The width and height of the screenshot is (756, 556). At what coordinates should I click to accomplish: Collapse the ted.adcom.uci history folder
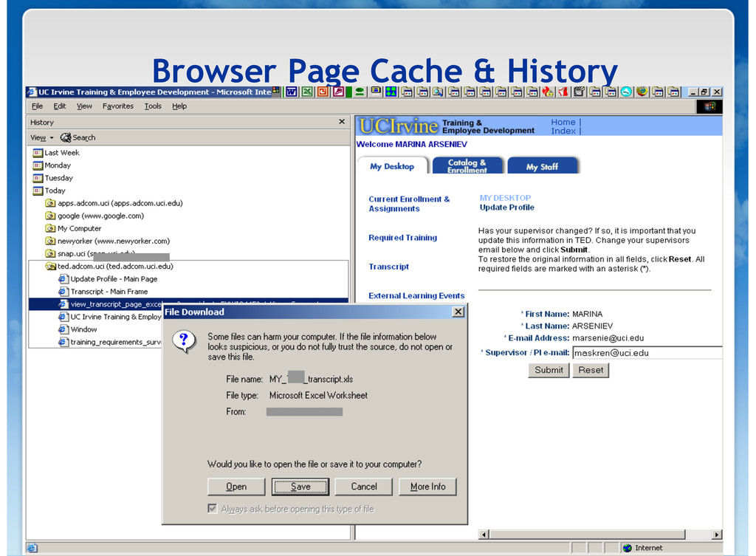[109, 266]
